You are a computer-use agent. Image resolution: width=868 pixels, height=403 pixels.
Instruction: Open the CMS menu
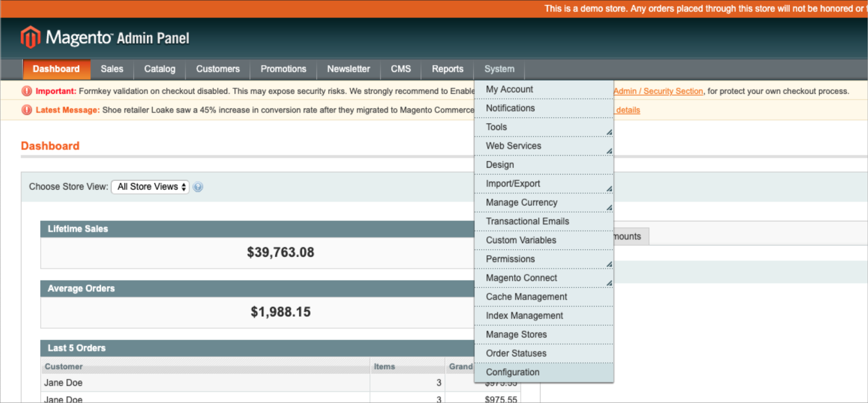(401, 69)
